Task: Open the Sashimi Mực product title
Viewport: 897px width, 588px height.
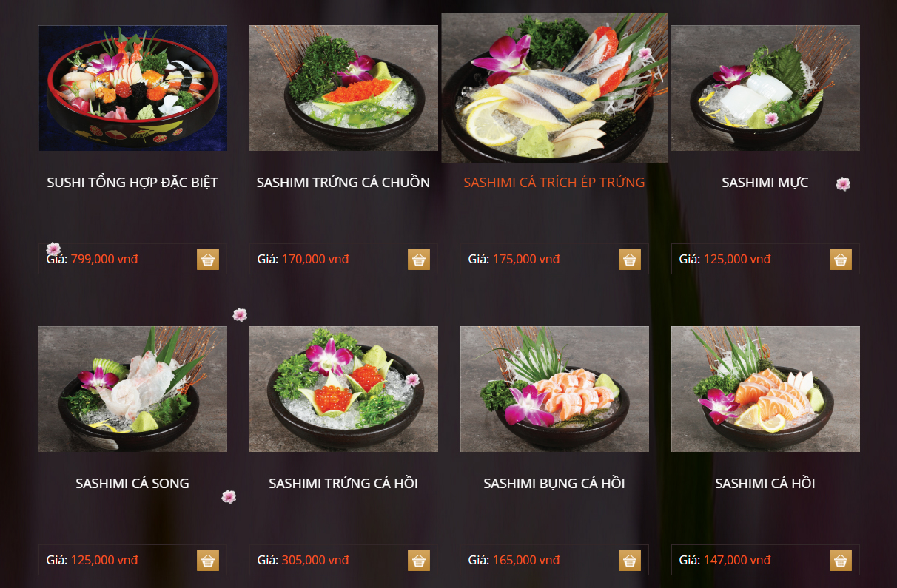Action: (x=765, y=182)
